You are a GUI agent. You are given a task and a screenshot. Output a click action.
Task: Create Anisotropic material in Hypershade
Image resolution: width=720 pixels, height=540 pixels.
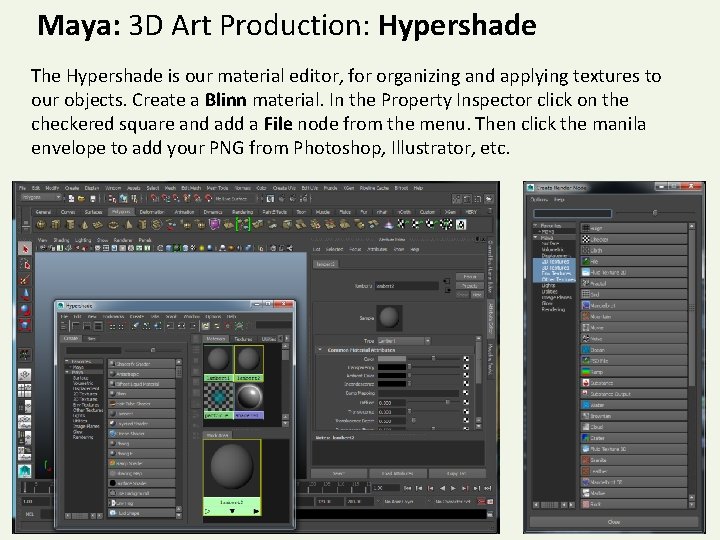141,374
